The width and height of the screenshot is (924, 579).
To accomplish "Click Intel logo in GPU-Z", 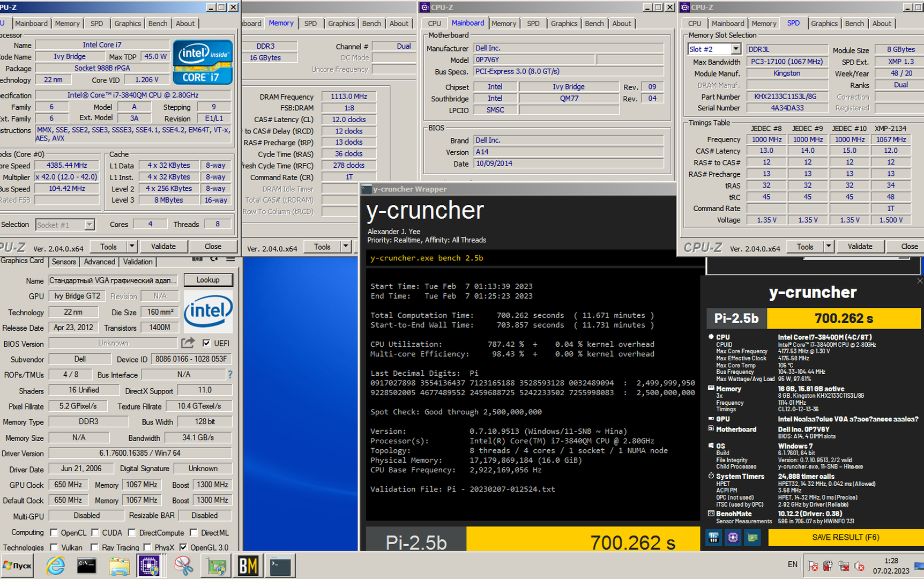I will pos(208,312).
